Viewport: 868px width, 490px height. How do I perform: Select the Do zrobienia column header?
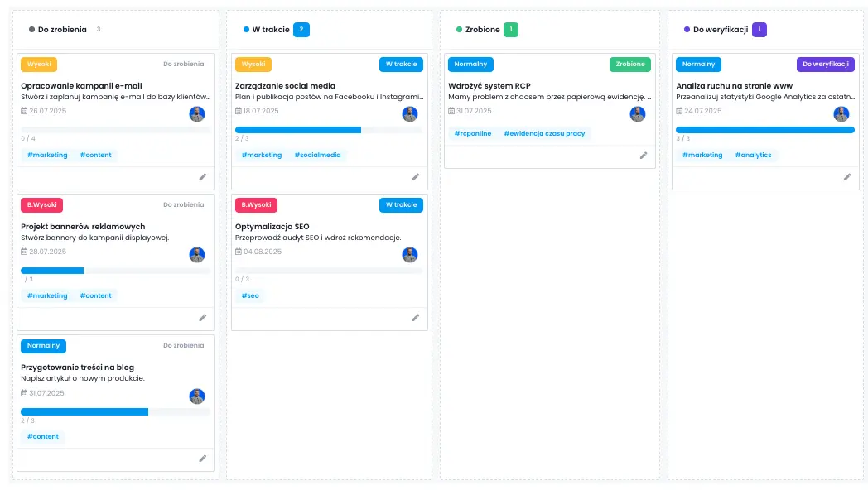[x=62, y=30]
